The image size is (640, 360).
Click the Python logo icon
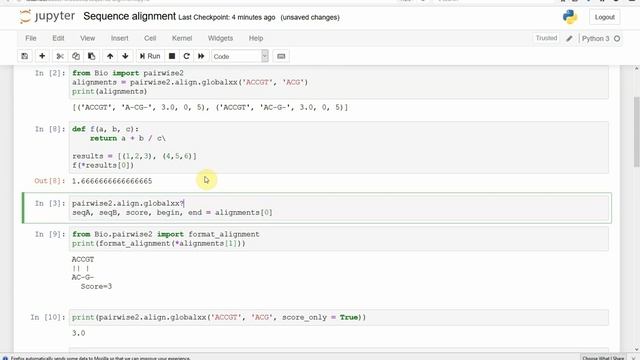click(570, 17)
